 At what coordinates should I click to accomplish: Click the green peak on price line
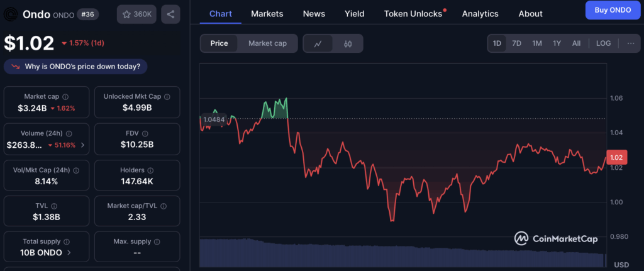pyautogui.click(x=275, y=108)
